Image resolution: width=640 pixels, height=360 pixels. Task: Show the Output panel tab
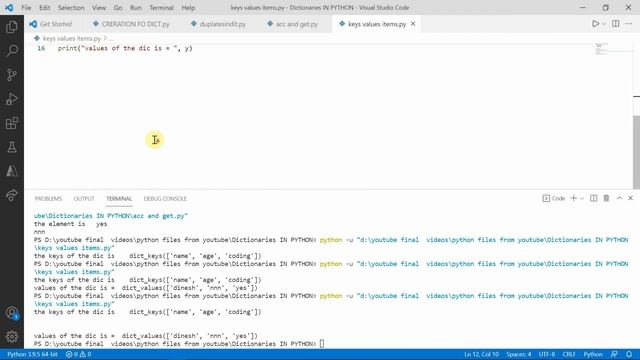[x=84, y=199]
